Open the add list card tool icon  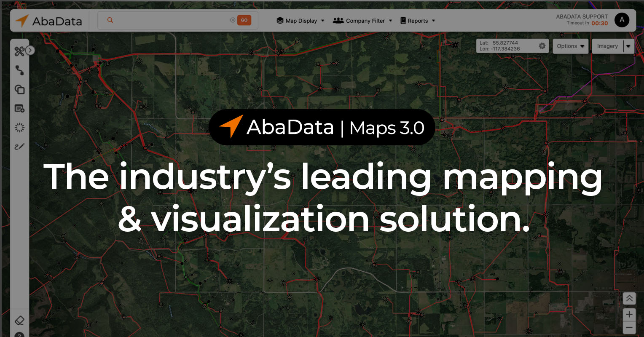[19, 109]
